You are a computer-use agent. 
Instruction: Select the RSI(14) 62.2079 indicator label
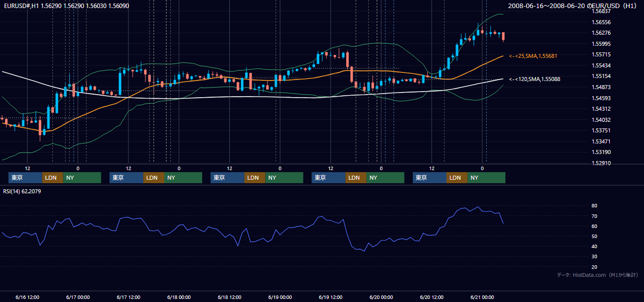[23, 191]
